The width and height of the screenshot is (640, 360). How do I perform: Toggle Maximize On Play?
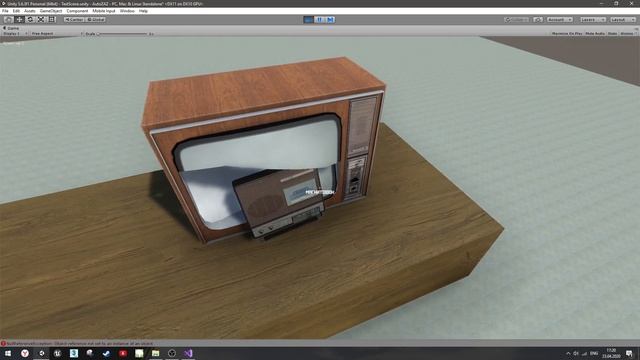click(x=567, y=33)
